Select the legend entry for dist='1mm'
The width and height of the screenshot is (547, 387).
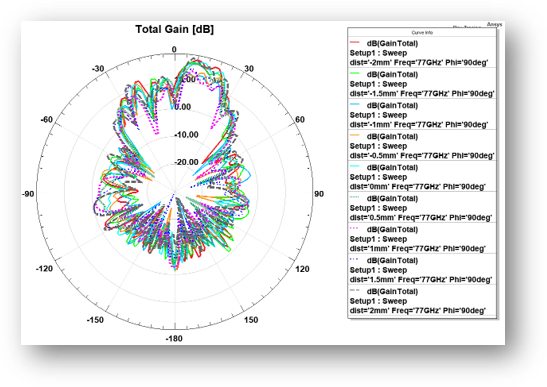click(x=422, y=239)
